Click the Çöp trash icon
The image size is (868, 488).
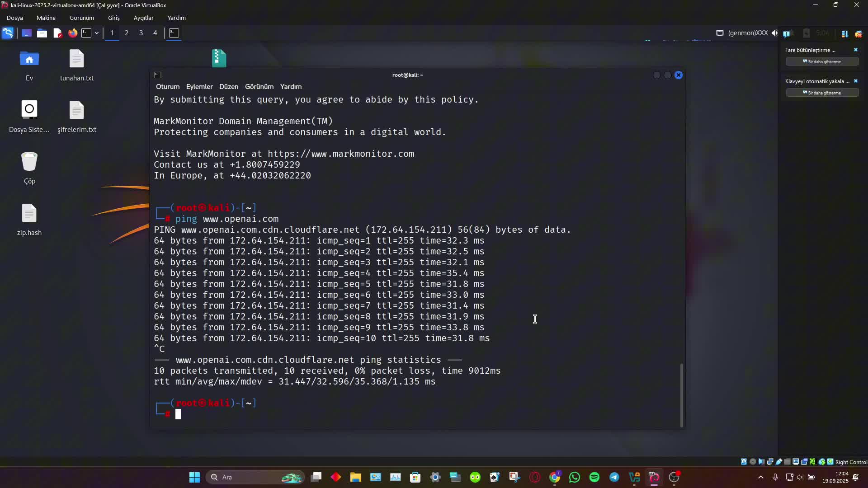click(29, 162)
